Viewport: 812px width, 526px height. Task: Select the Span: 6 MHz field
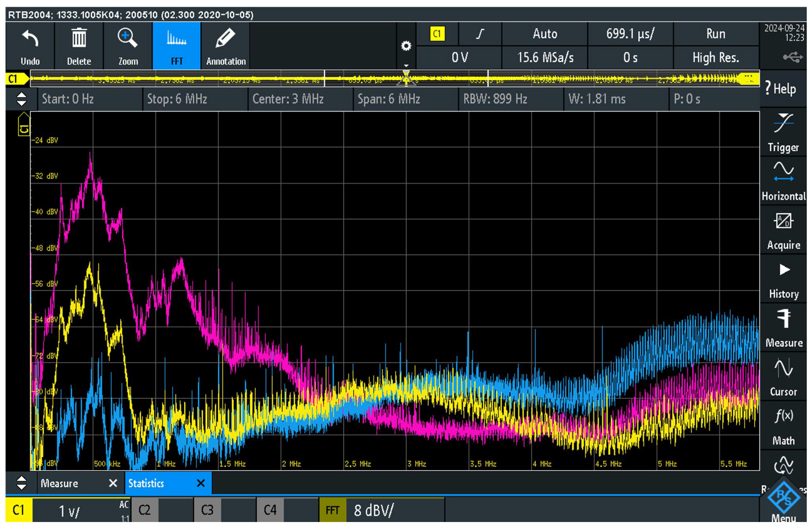[x=389, y=99]
